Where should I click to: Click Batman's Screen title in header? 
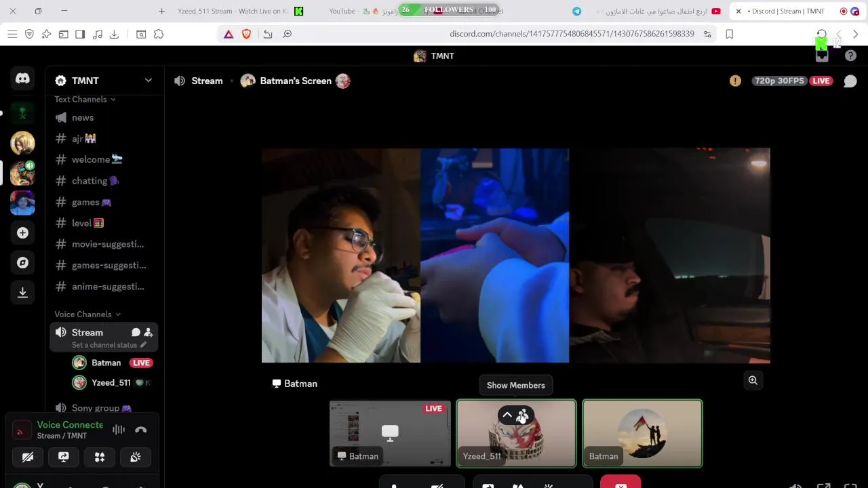click(x=296, y=81)
